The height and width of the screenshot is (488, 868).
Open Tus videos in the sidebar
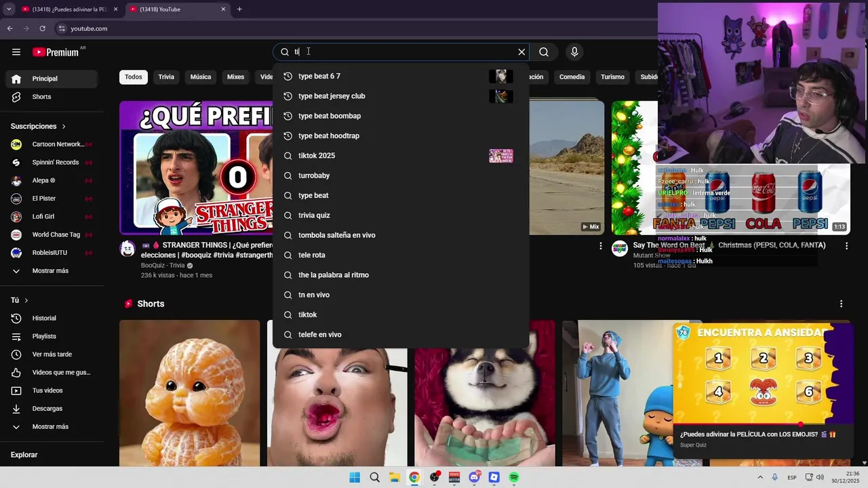[52, 390]
